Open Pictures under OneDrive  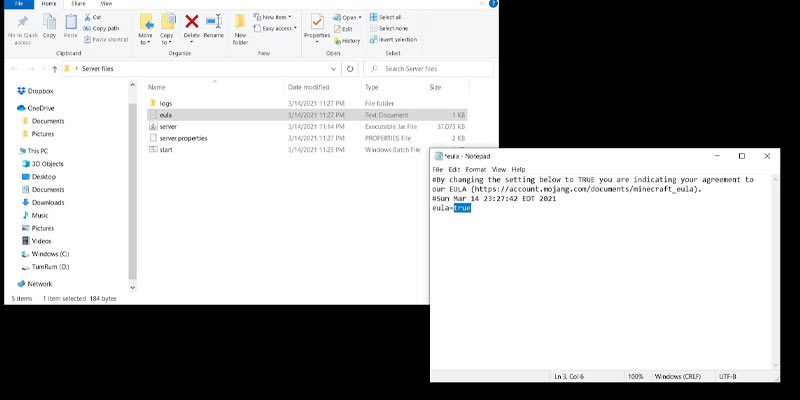coord(38,134)
